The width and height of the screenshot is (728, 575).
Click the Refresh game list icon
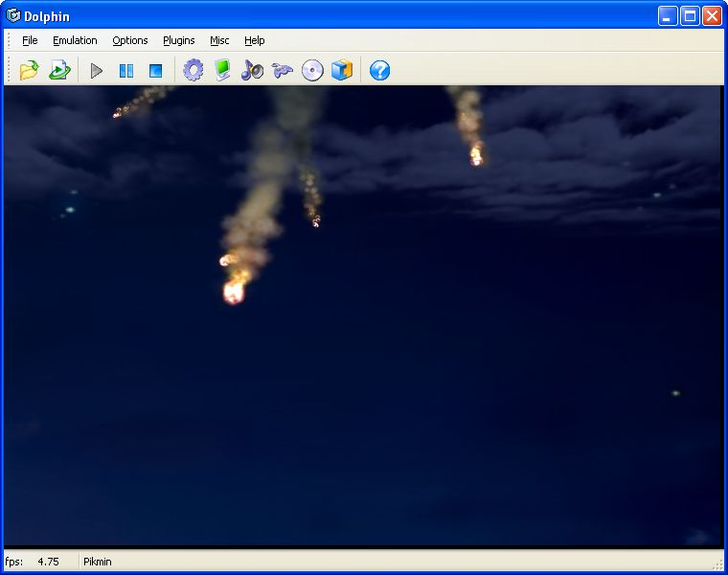tap(59, 71)
